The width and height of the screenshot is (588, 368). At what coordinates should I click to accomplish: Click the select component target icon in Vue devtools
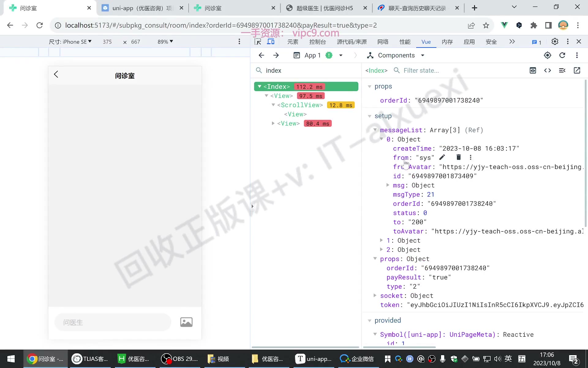pos(547,55)
